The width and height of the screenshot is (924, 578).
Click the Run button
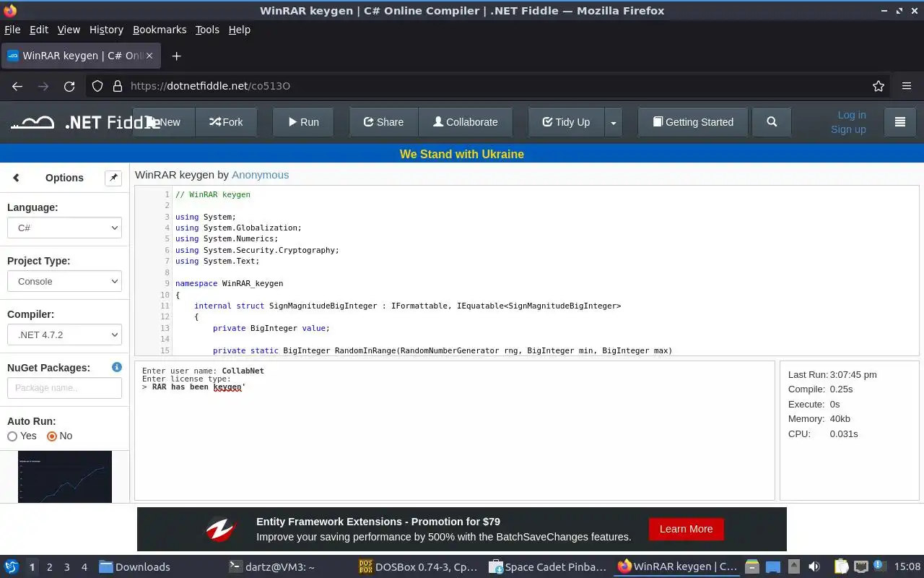click(x=303, y=122)
